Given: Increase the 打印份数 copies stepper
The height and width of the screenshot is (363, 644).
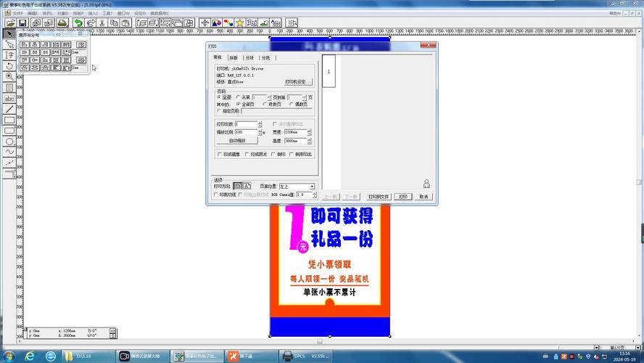Looking at the screenshot, I should pyautogui.click(x=260, y=122).
